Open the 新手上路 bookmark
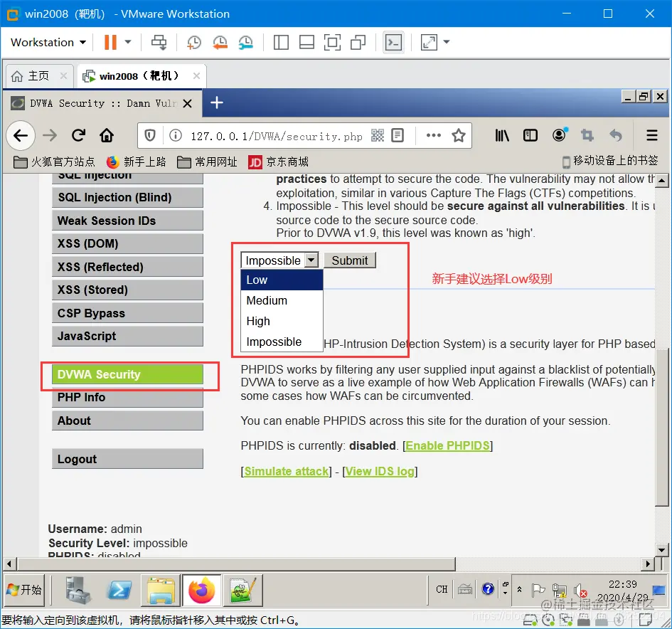Viewport: 672px width, 629px height. pyautogui.click(x=136, y=162)
